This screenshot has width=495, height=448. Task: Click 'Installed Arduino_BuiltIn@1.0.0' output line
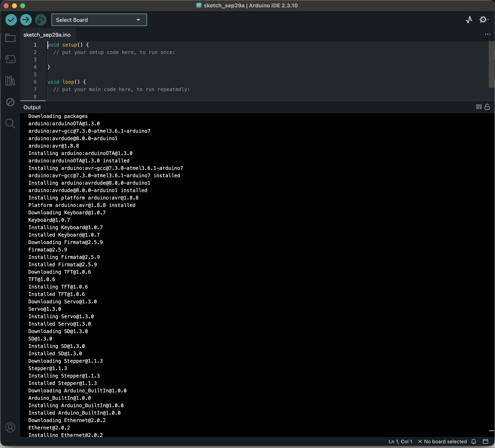pyautogui.click(x=74, y=413)
